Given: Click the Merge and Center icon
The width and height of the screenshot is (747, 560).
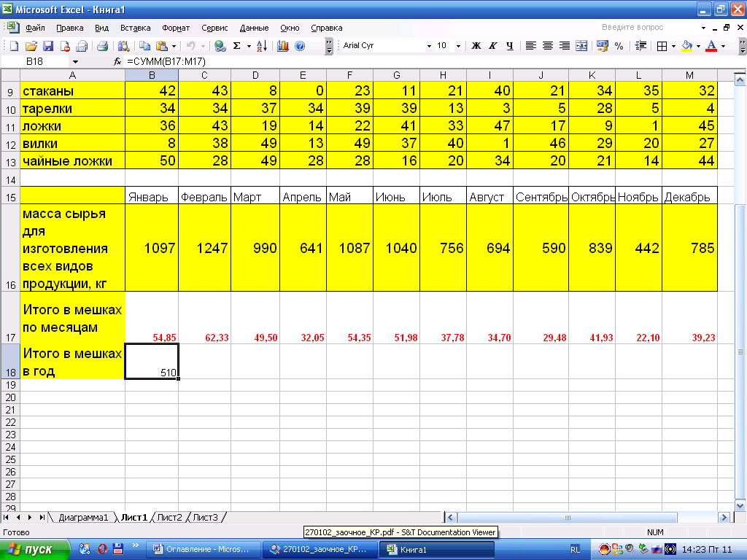Looking at the screenshot, I should [x=581, y=46].
